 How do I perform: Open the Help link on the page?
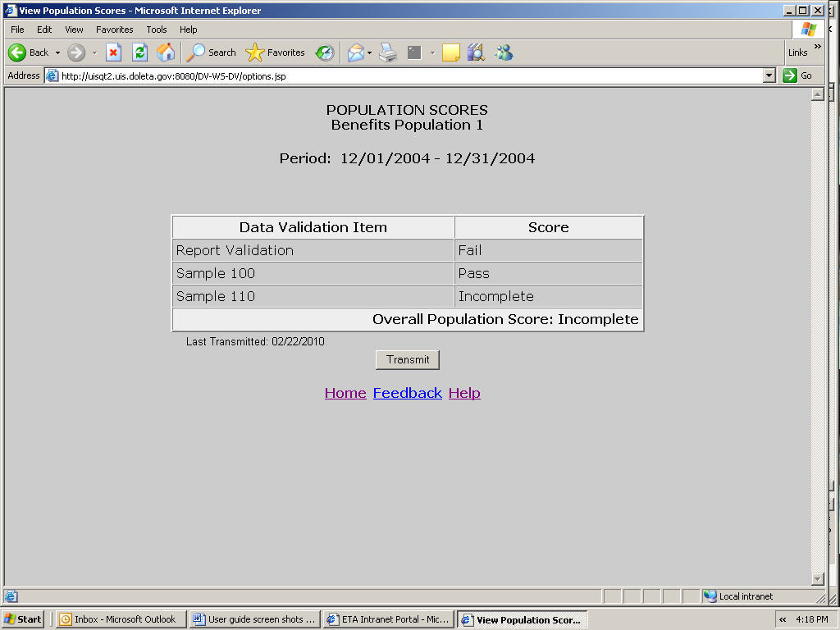464,393
